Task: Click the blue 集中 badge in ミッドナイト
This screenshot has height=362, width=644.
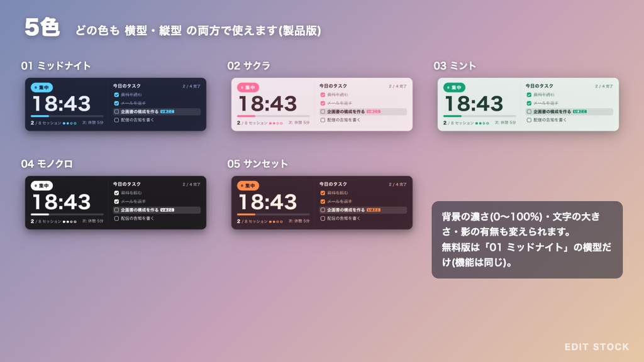Action: point(42,87)
